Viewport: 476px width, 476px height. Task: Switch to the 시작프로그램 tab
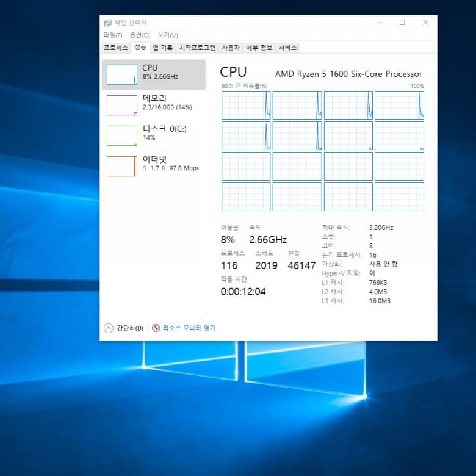tap(197, 48)
